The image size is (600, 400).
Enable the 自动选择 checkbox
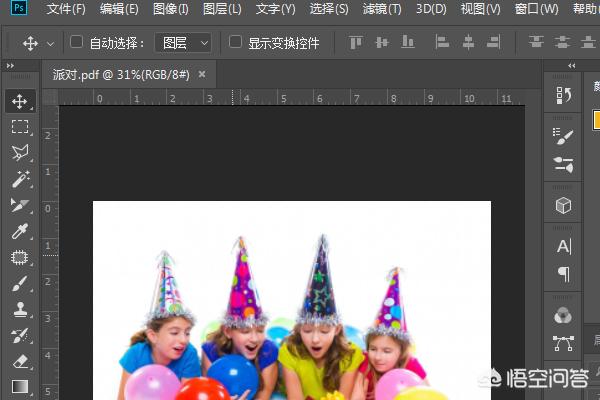point(79,43)
